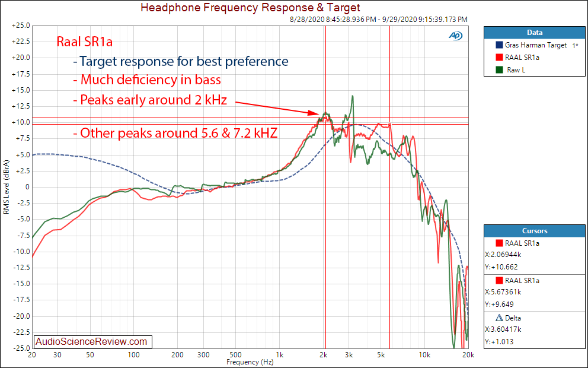Click the red cursor swatch above X:5.67361k

point(499,281)
